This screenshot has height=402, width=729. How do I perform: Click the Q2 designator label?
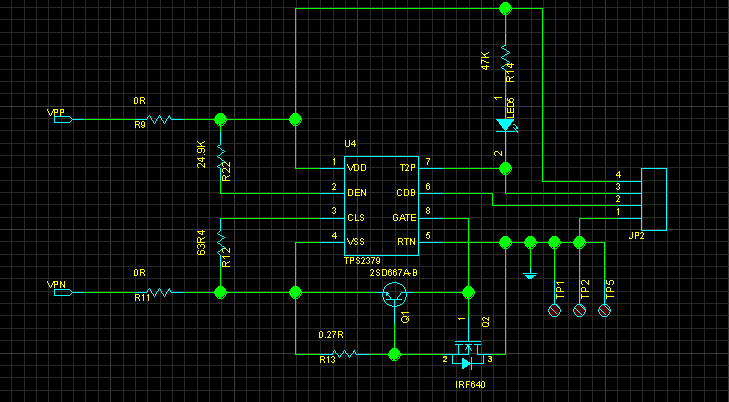(x=486, y=322)
